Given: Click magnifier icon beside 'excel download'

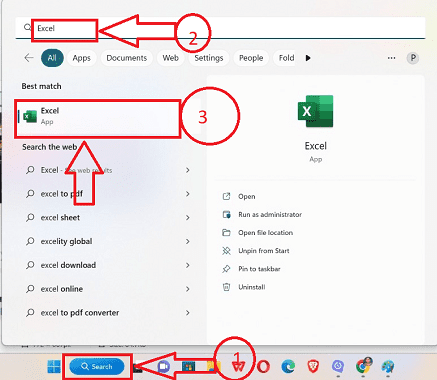Looking at the screenshot, I should (30, 265).
